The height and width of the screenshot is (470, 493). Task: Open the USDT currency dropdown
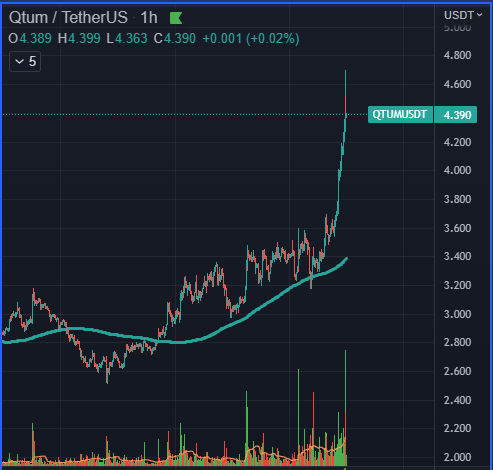point(463,15)
